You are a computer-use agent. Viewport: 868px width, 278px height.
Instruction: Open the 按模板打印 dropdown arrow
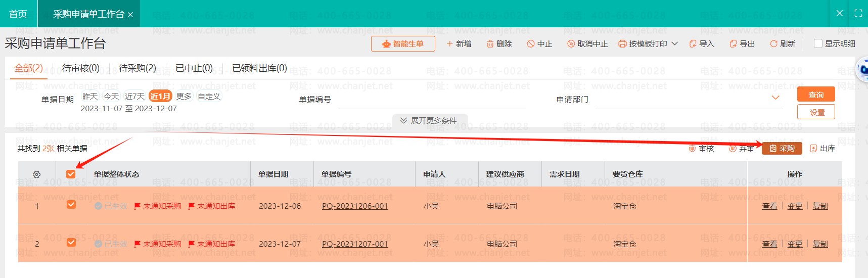coord(674,44)
